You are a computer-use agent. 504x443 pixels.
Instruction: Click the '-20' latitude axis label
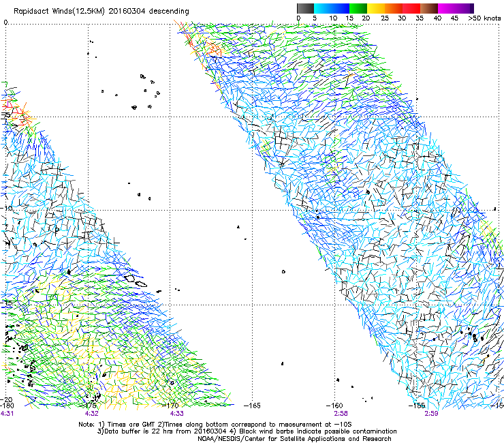coord(7,400)
